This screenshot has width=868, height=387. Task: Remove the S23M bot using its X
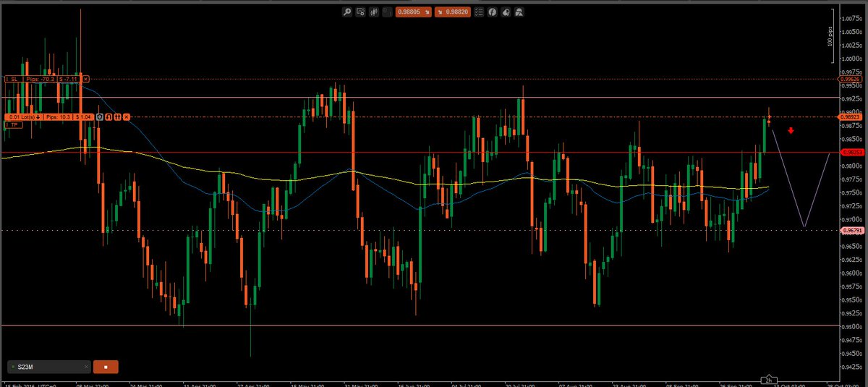[85, 367]
